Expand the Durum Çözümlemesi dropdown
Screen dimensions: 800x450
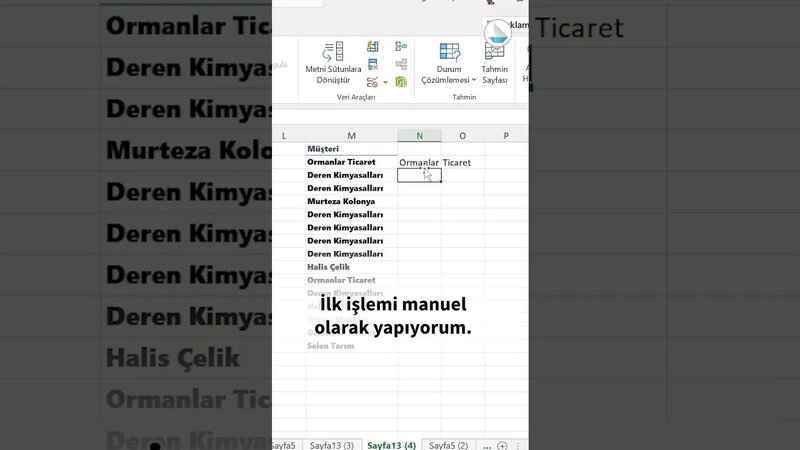(449, 63)
